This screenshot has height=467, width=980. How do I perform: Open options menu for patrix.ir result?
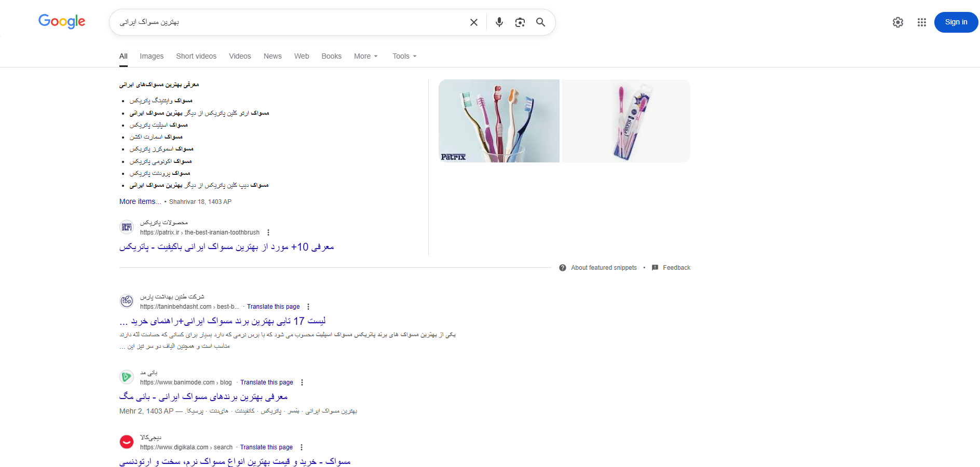(x=268, y=232)
